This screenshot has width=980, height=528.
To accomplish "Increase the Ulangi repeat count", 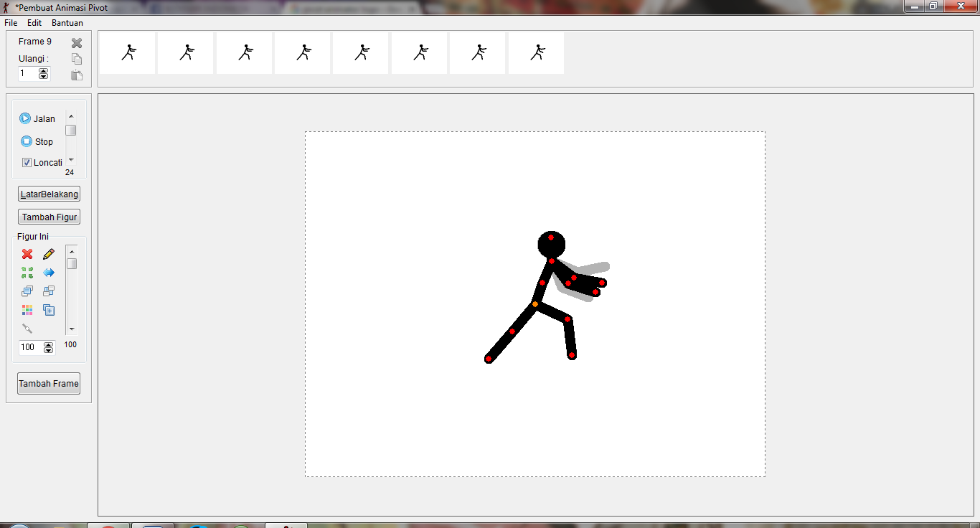I will click(44, 70).
